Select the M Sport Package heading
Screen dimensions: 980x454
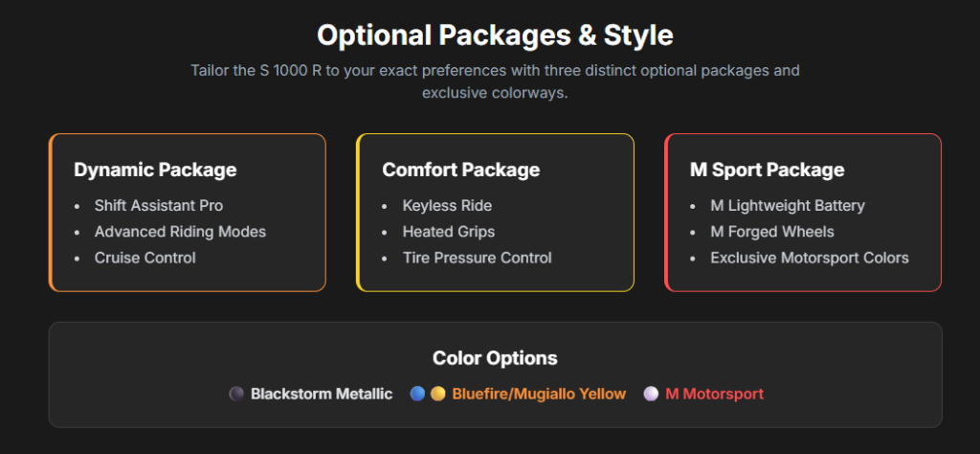[x=767, y=170]
